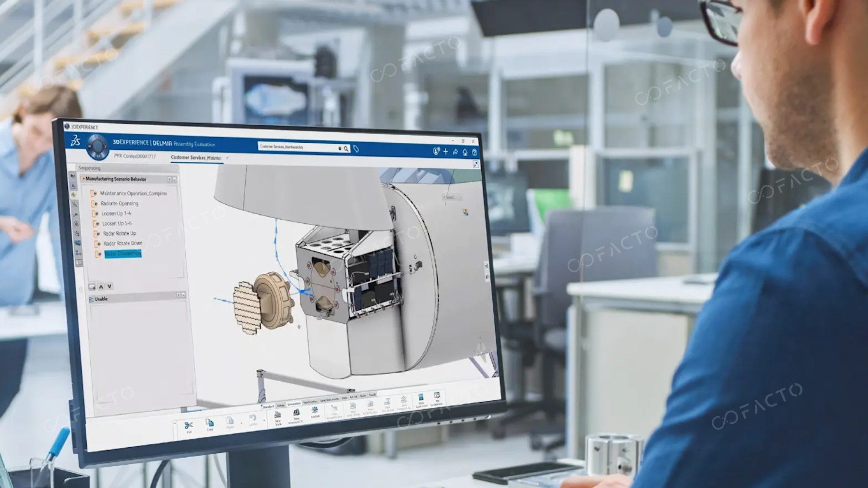Image resolution: width=868 pixels, height=488 pixels.
Task: Select the Radome Openning operation
Action: 119,203
